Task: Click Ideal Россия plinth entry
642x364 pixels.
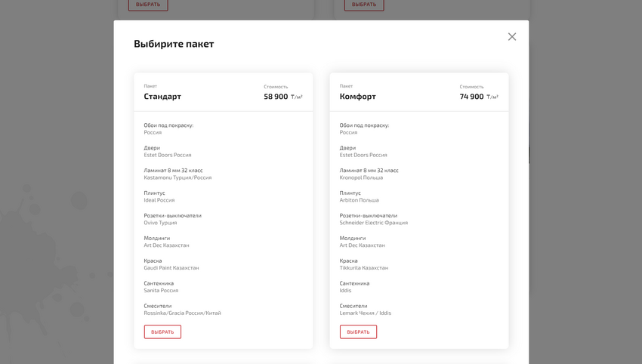Action: point(159,200)
